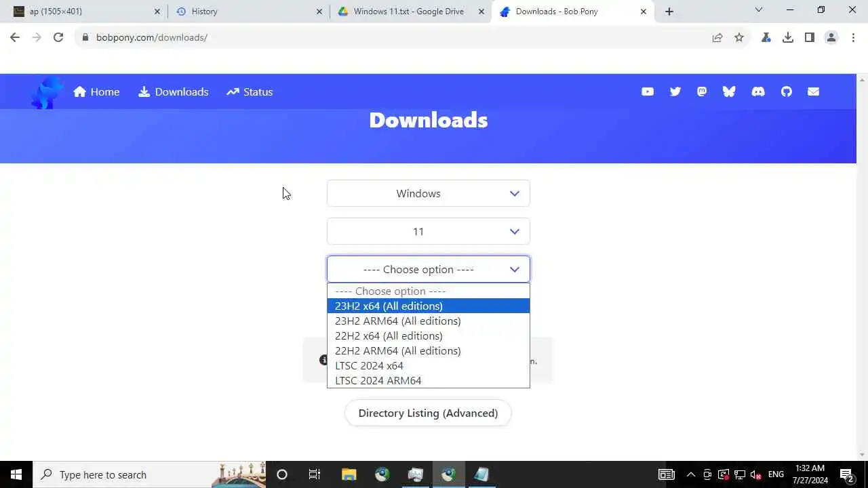Open the Bluesky butterfly icon link

point(729,91)
